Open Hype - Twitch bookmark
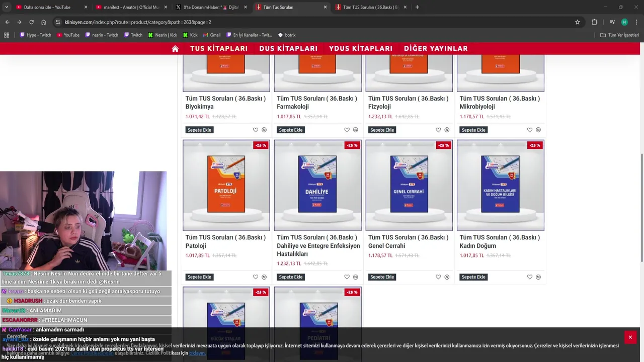 35,35
